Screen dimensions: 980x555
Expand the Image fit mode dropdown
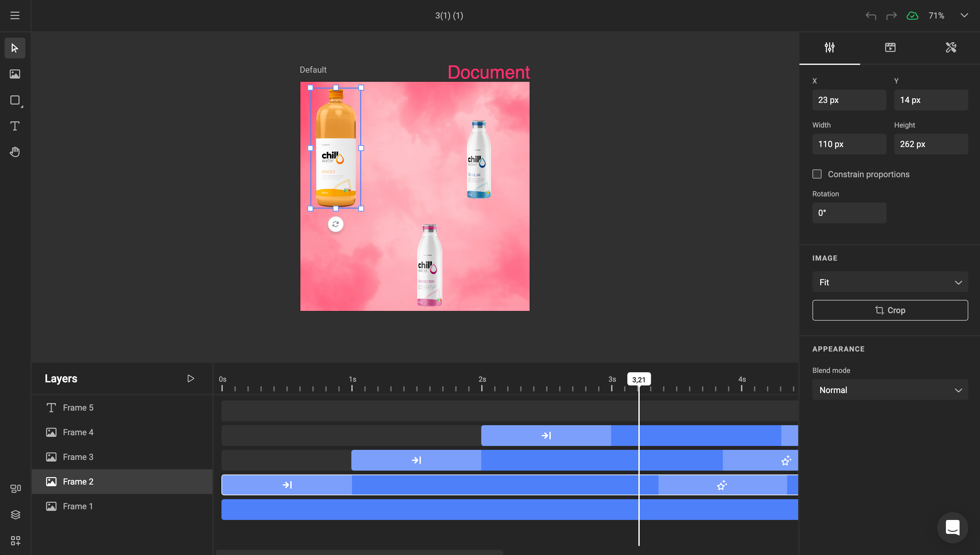[890, 282]
